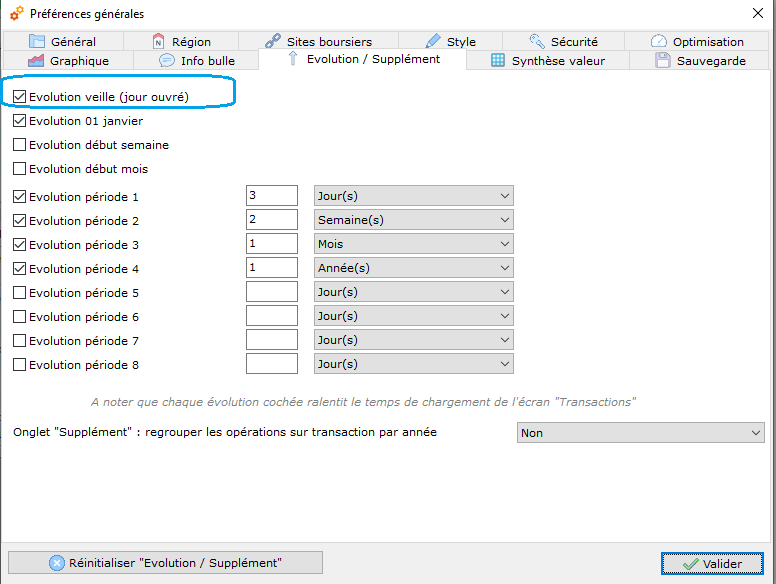Select the Synthèse valeur tab
The width and height of the screenshot is (776, 584).
[x=548, y=60]
